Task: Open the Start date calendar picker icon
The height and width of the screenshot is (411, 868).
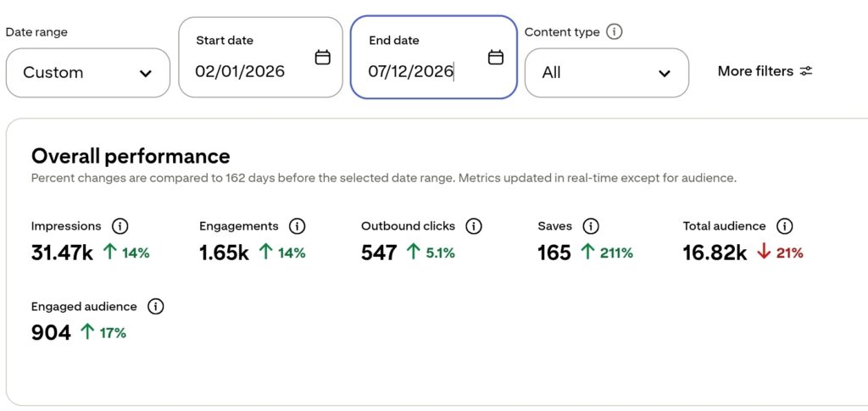Action: (323, 57)
